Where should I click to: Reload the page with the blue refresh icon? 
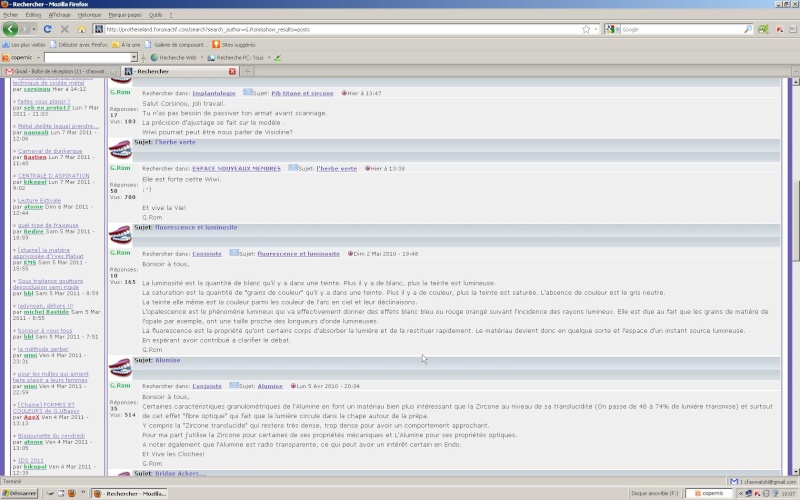click(x=47, y=29)
